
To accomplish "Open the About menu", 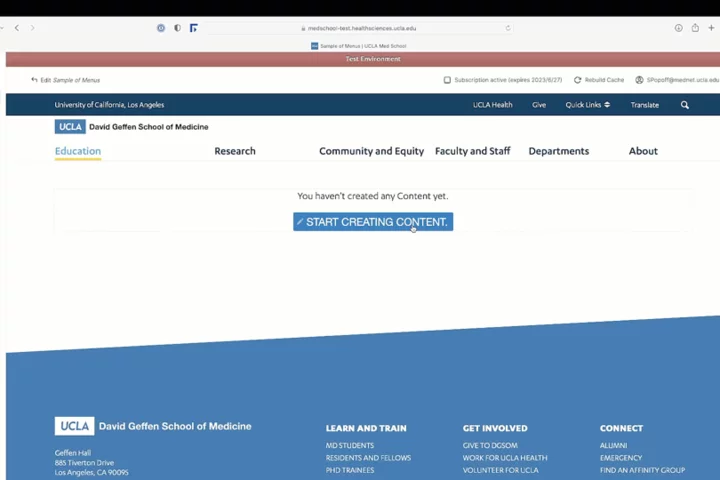I will [643, 151].
